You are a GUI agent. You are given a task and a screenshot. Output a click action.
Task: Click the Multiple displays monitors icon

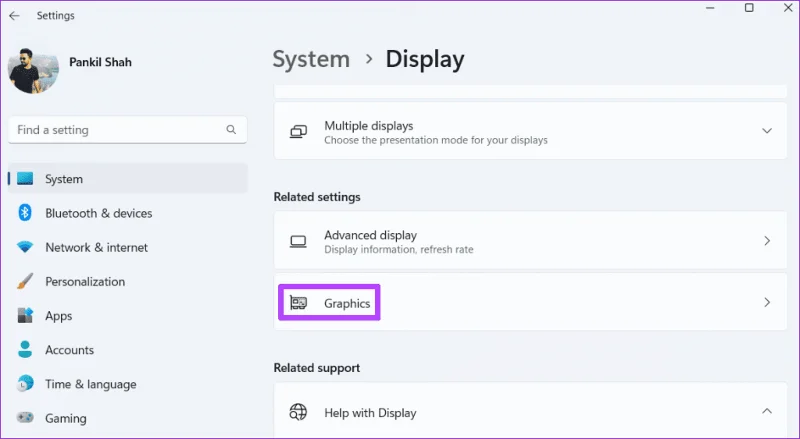[298, 131]
